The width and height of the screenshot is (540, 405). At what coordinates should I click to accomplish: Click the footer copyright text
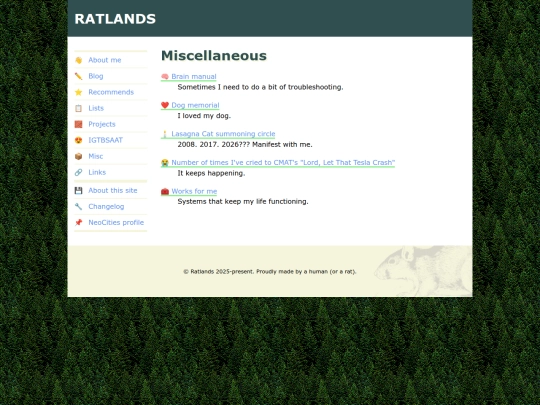[270, 271]
